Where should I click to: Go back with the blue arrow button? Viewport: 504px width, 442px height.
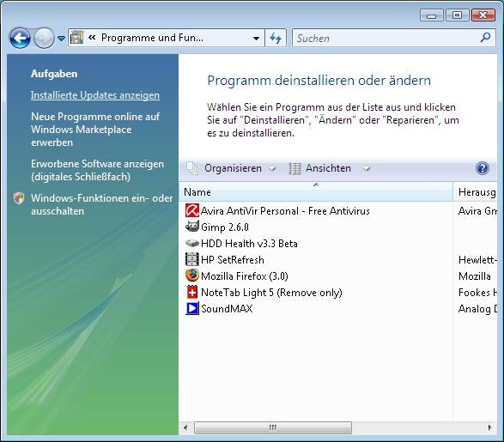(20, 39)
